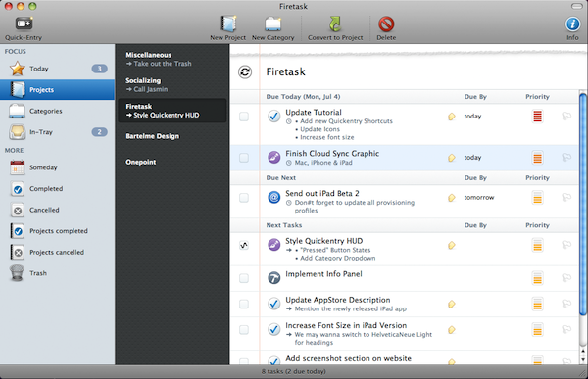The height and width of the screenshot is (379, 588).
Task: Select the Onepoint project
Action: tap(172, 162)
